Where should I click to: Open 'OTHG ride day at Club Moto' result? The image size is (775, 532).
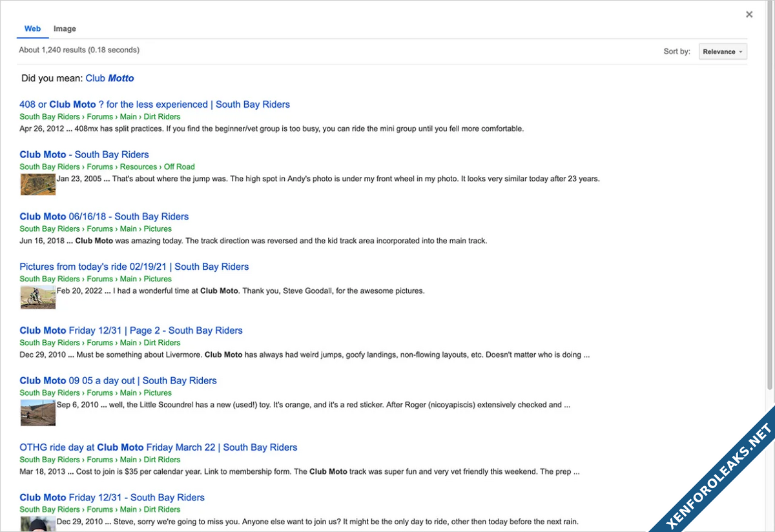click(x=158, y=447)
